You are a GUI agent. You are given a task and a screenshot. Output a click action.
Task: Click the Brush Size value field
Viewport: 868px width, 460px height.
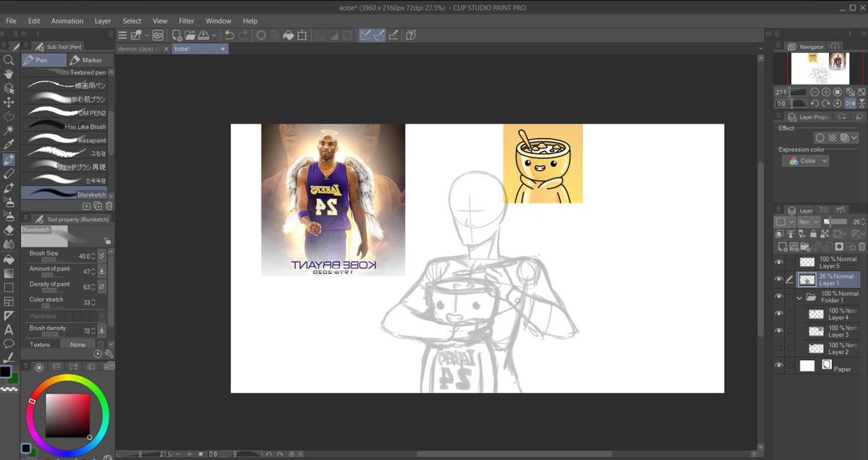tap(85, 255)
